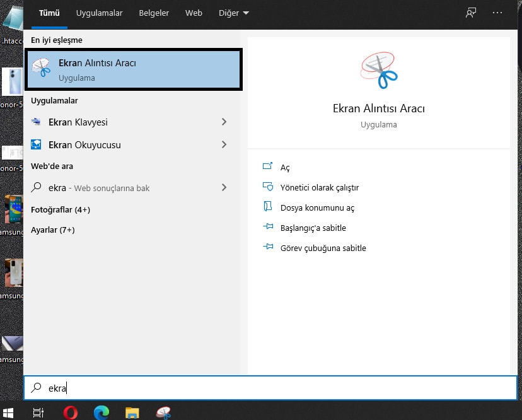This screenshot has width=522, height=420.
Task: Open the three-dot options menu
Action: pyautogui.click(x=498, y=13)
